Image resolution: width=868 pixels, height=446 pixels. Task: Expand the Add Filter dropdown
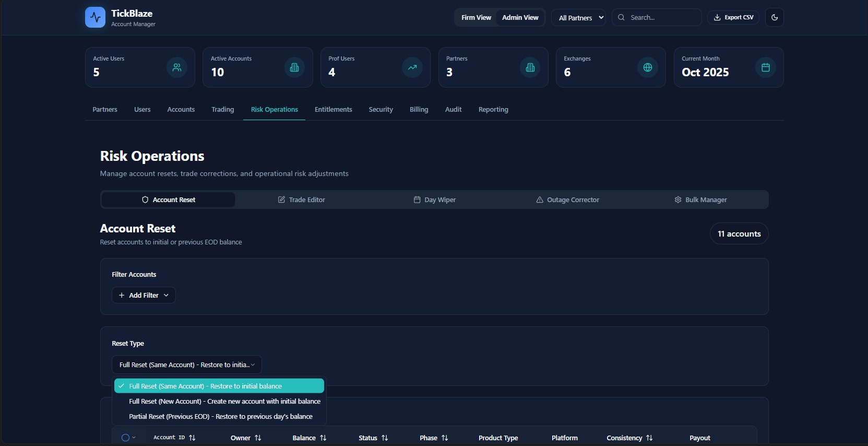click(x=144, y=295)
